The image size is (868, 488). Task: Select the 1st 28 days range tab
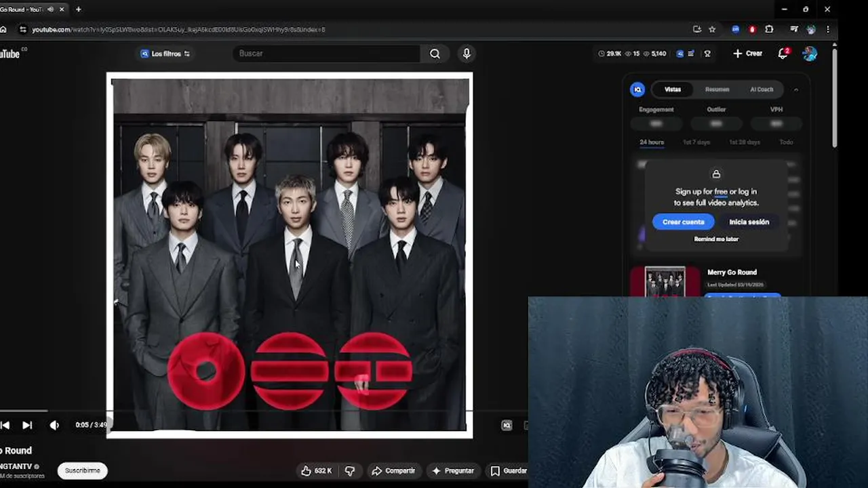tap(745, 142)
